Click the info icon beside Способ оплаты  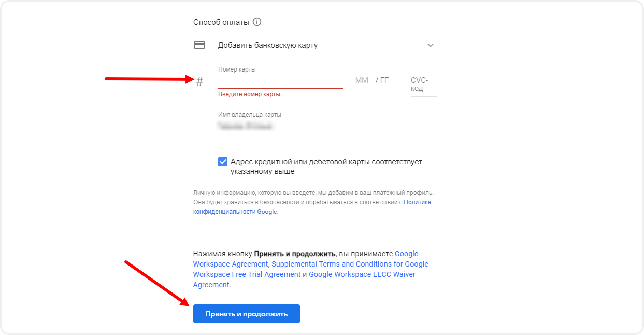(x=257, y=22)
